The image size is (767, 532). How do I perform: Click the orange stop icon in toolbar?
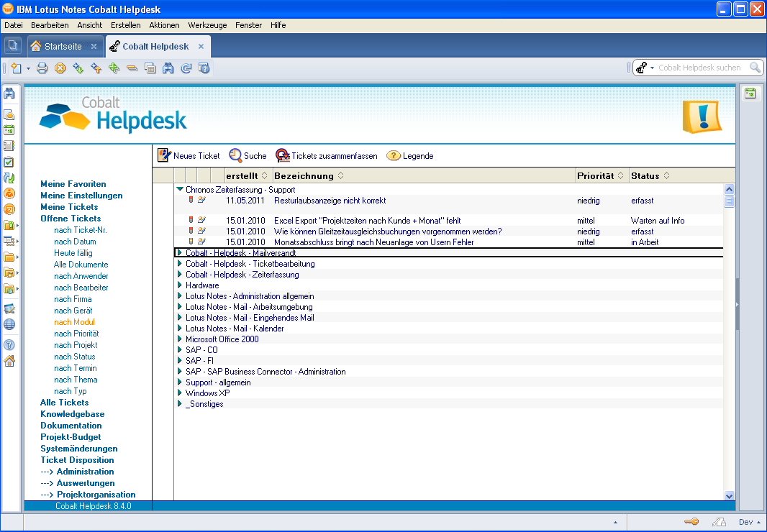pyautogui.click(x=60, y=68)
